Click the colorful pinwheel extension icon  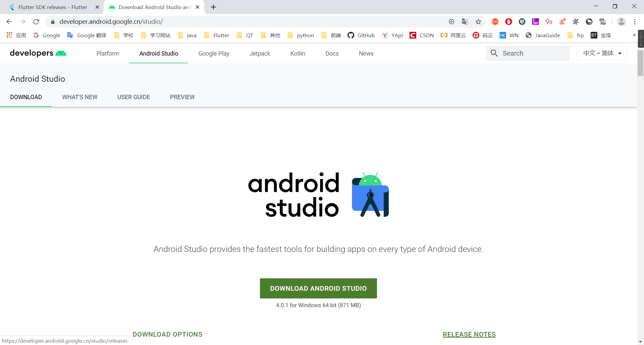(576, 22)
